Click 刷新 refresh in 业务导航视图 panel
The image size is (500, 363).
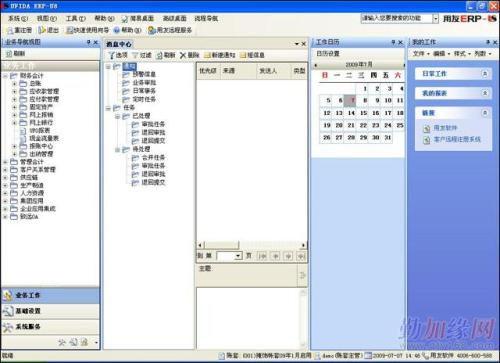(15, 54)
